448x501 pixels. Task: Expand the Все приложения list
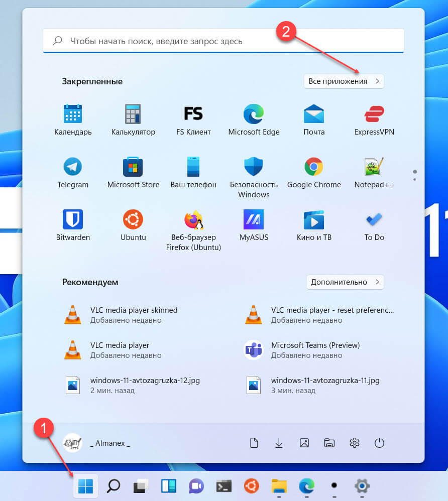(344, 81)
